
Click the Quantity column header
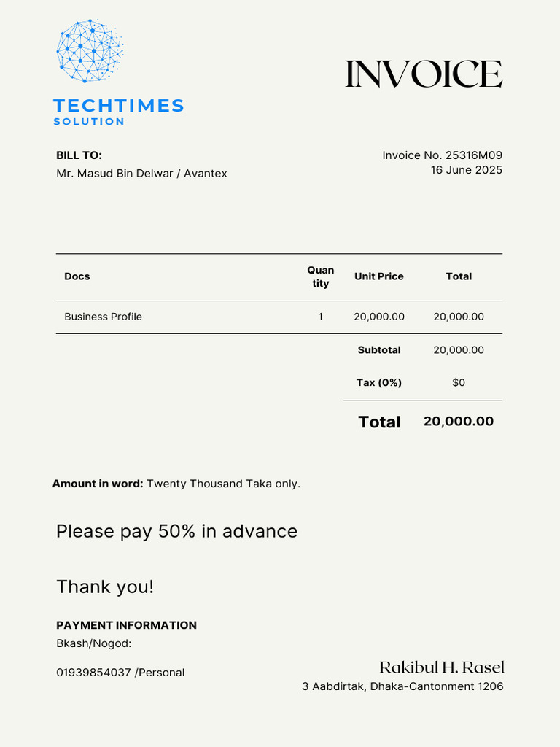321,276
